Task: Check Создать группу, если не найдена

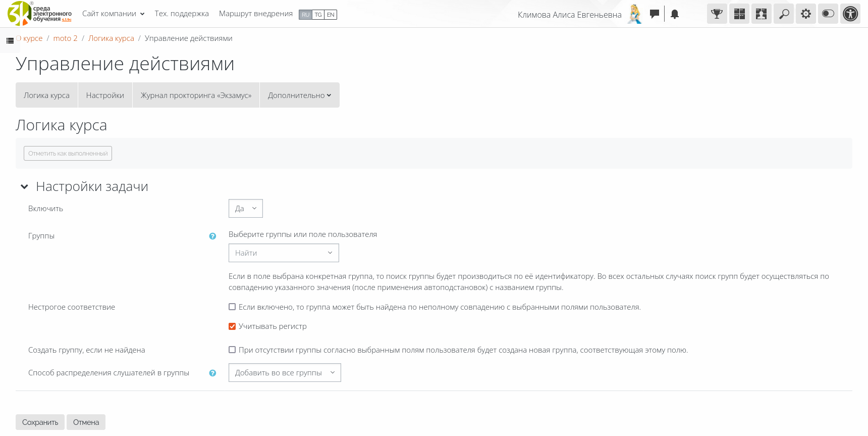Action: (x=232, y=350)
